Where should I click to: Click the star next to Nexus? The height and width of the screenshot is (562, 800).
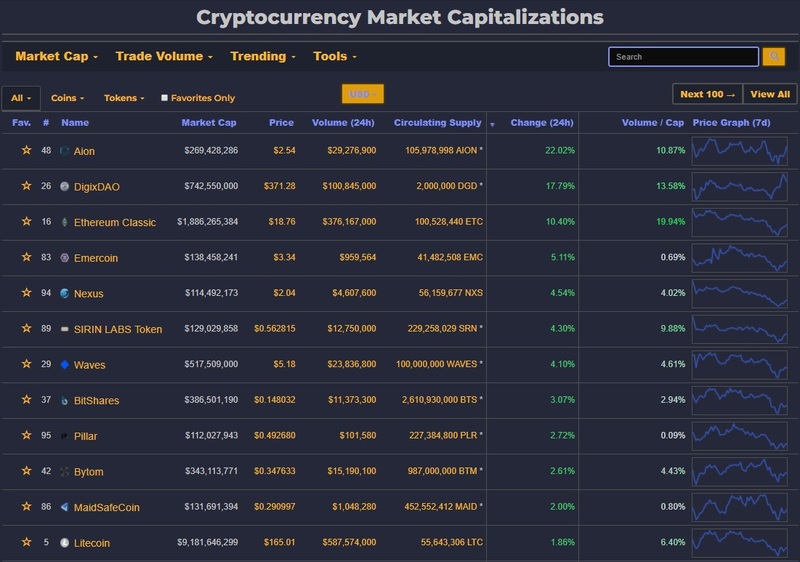click(27, 293)
